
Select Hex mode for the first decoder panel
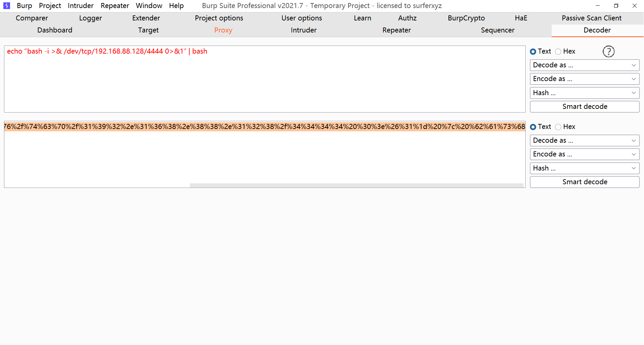[x=565, y=52]
